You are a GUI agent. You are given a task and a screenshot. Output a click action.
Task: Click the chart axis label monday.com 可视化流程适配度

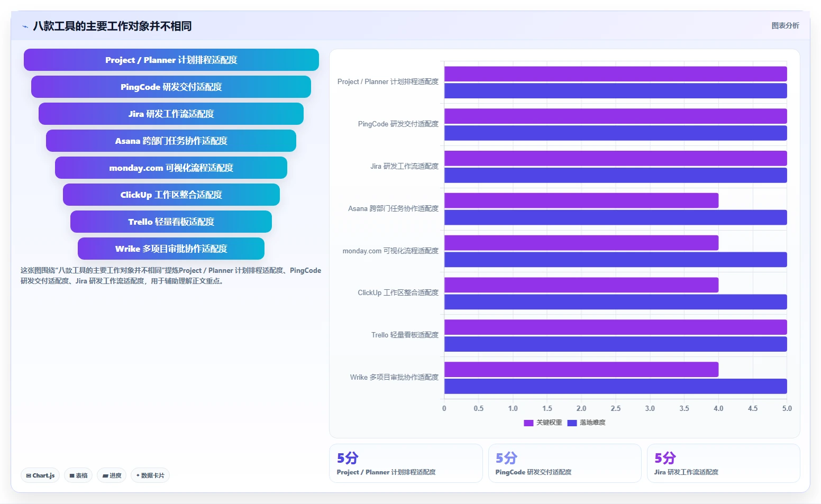390,251
